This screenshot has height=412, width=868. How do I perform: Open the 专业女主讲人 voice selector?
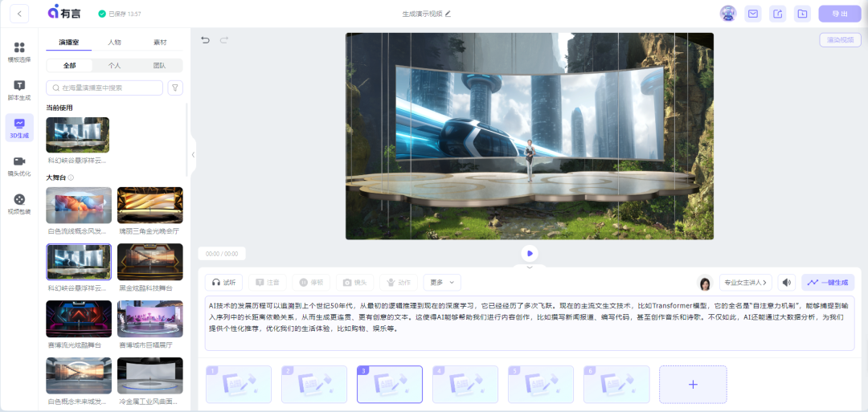coord(746,283)
